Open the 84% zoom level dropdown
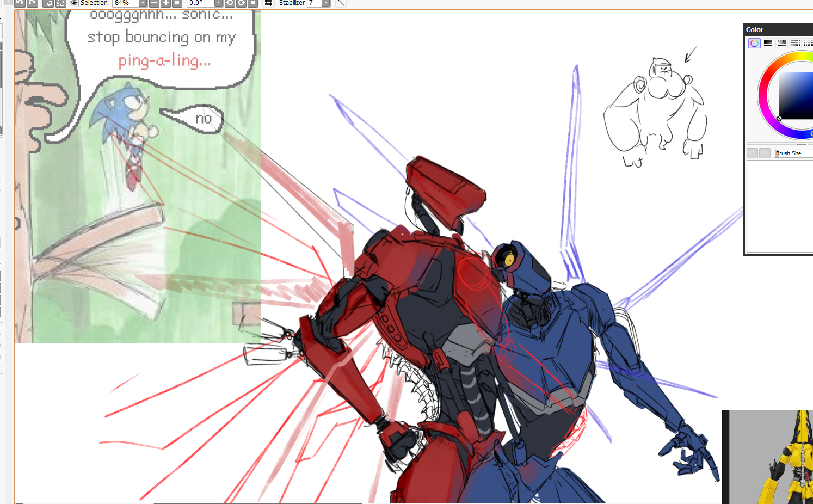Screen dimensions: 813x504 tap(143, 3)
